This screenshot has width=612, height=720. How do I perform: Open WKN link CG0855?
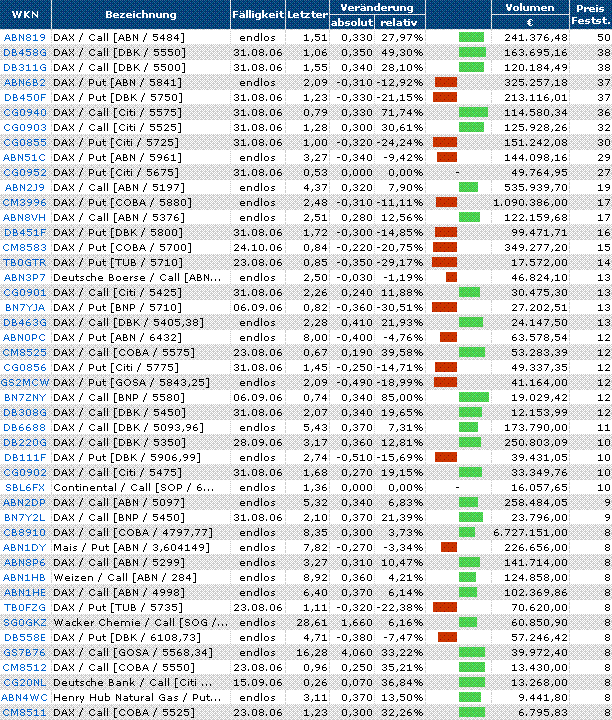tap(25, 142)
